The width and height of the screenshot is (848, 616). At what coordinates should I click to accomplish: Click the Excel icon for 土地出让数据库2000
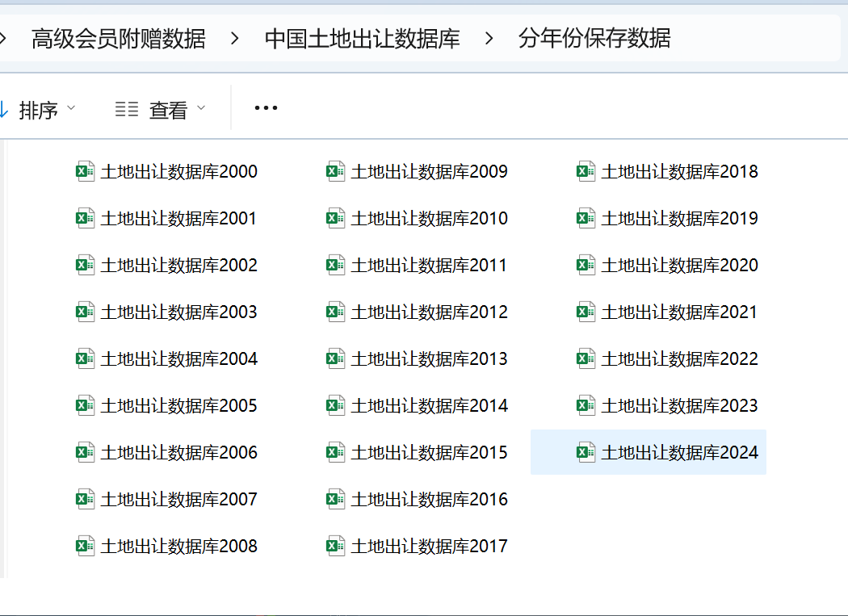86,171
